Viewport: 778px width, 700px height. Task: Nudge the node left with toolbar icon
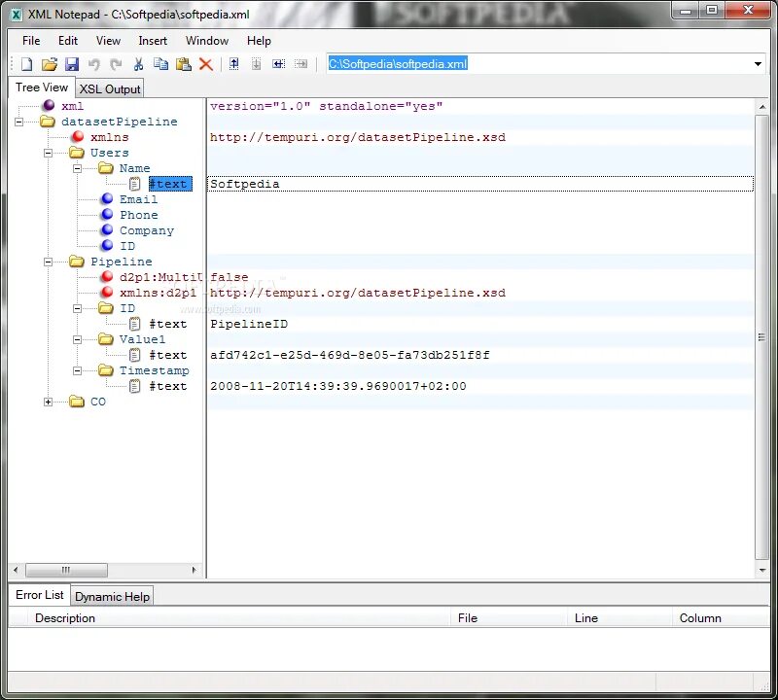coord(279,64)
